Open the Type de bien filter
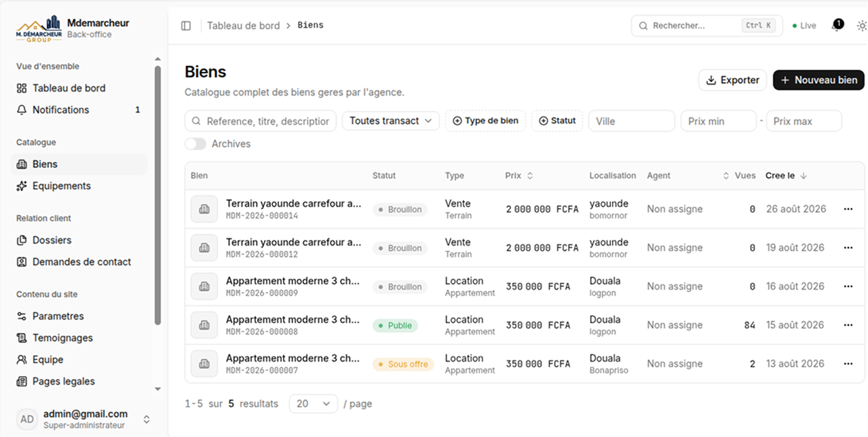This screenshot has width=868, height=437. click(x=485, y=121)
